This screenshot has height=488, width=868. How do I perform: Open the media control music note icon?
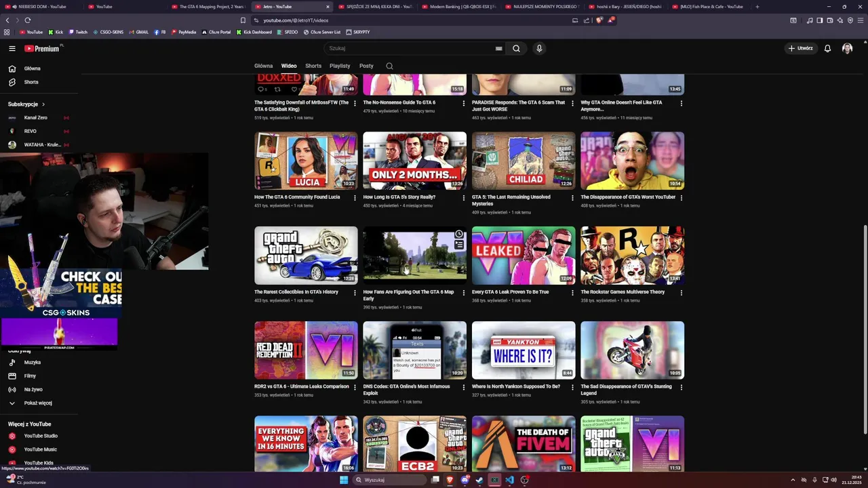click(810, 20)
